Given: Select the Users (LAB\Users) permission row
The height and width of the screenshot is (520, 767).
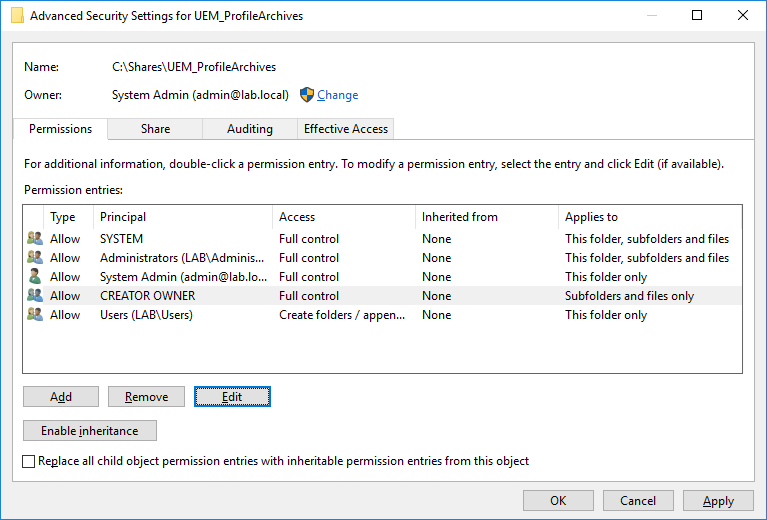Looking at the screenshot, I should 146,315.
